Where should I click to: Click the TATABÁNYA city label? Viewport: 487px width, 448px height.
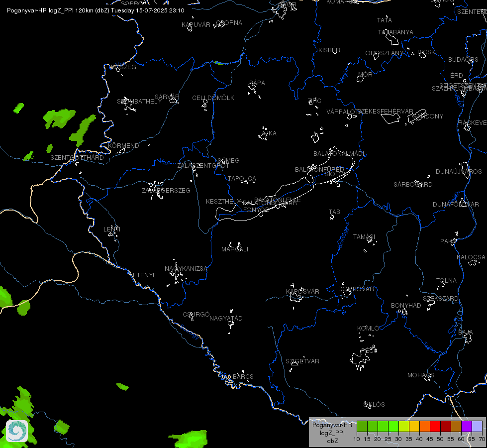point(395,32)
